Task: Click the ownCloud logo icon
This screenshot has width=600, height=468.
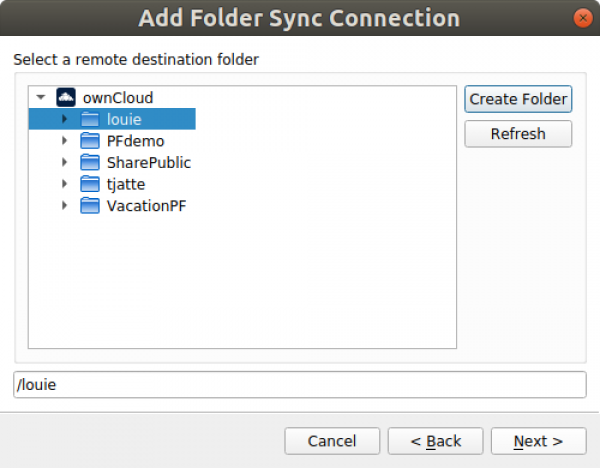Action: click(66, 97)
